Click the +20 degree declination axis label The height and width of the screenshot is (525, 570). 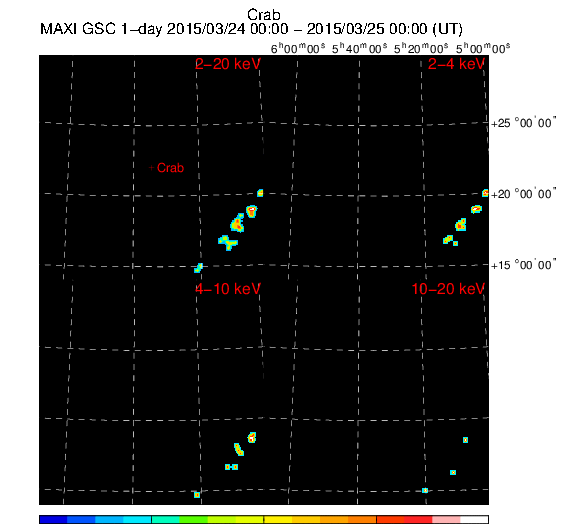pos(524,194)
